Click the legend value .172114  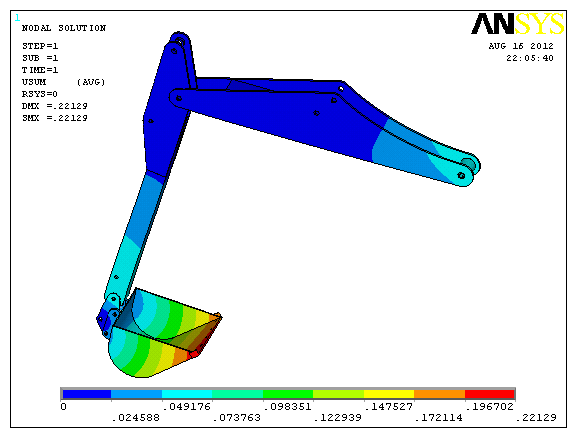coord(439,418)
